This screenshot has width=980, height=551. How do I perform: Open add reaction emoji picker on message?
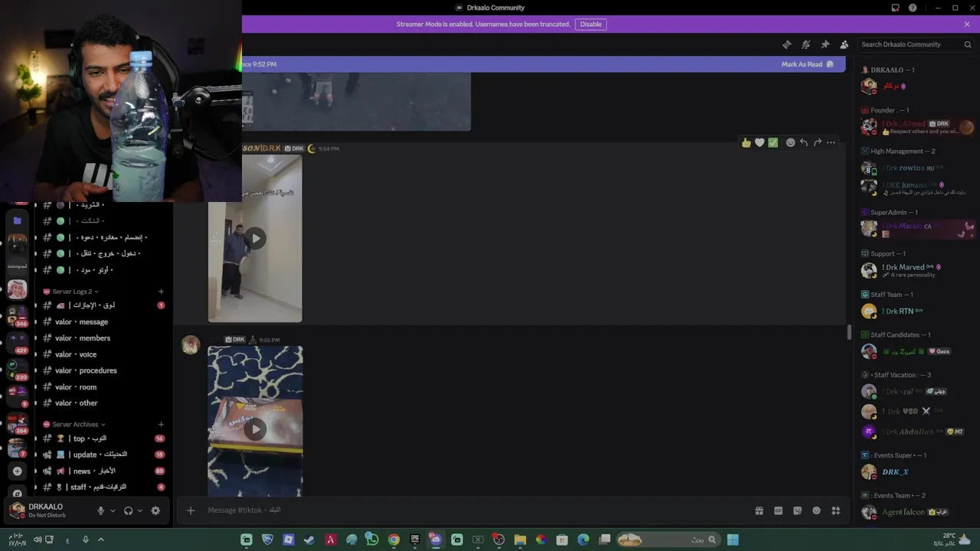coord(790,142)
